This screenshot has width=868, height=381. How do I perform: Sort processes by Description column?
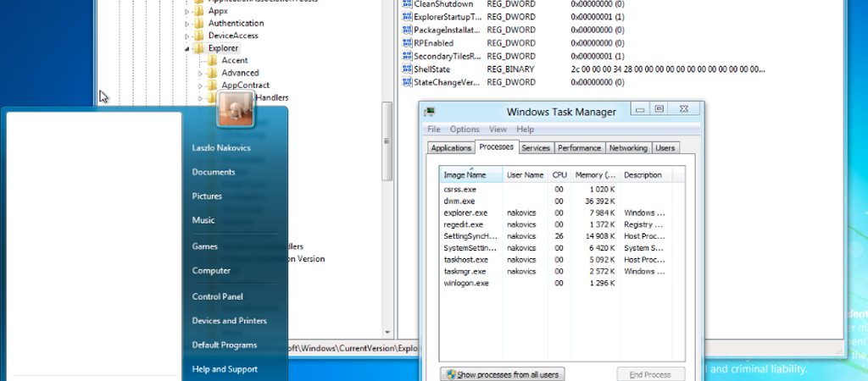646,174
